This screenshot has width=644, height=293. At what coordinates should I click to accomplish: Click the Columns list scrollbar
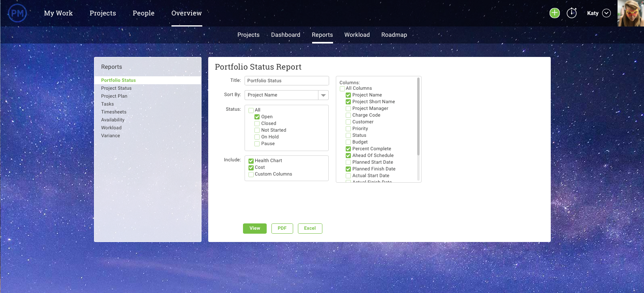click(418, 117)
